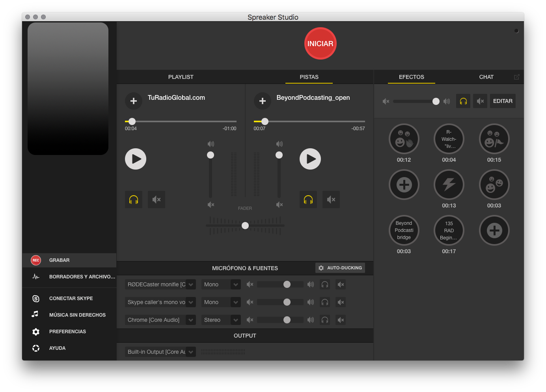
Task: Open Conectar Skype from the sidebar
Action: (x=71, y=299)
